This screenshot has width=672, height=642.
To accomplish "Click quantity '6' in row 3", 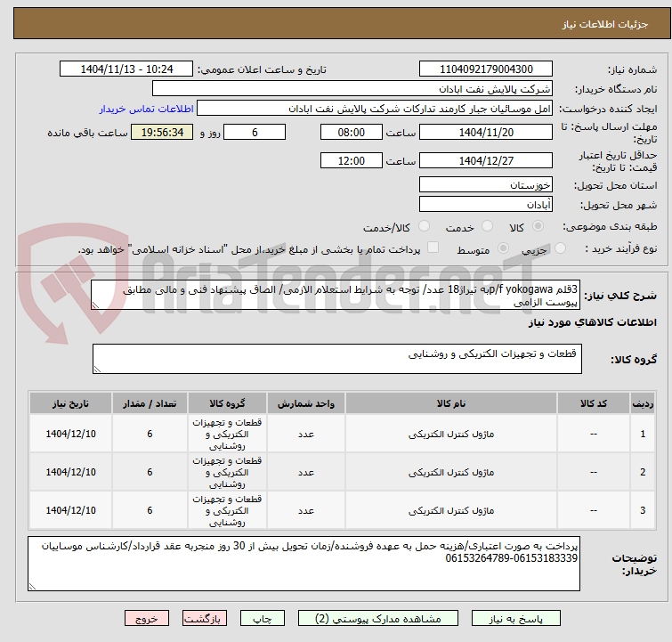I will [x=150, y=510].
